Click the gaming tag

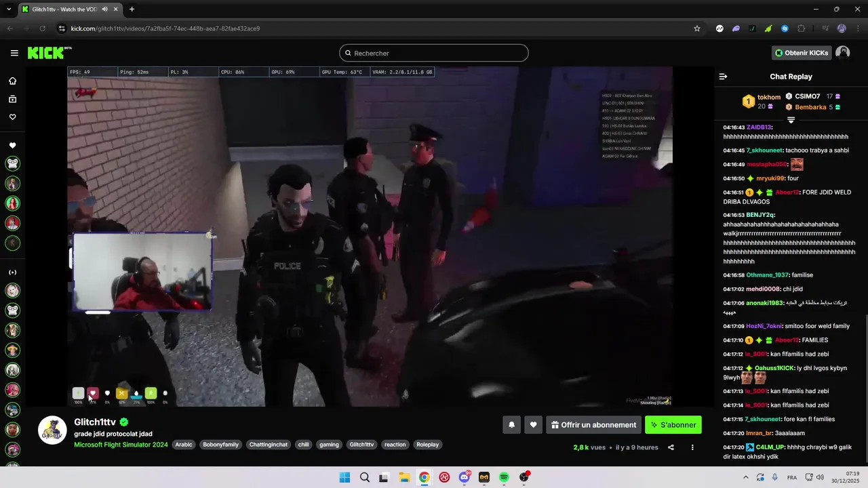tap(329, 445)
